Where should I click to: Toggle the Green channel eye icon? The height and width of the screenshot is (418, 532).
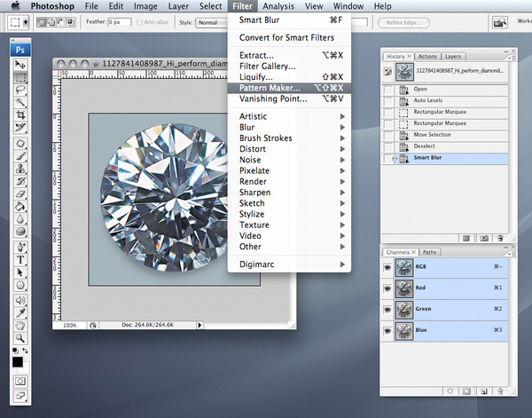point(387,309)
